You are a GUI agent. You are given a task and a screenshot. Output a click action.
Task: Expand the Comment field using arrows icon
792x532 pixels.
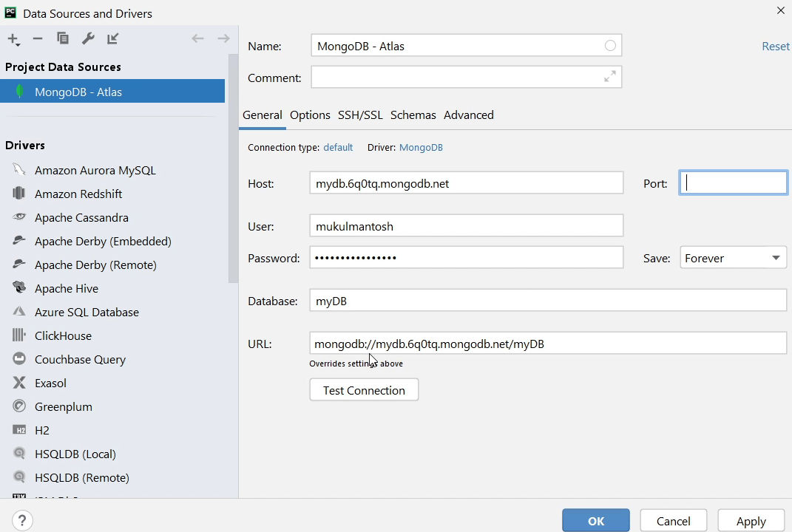tap(609, 77)
